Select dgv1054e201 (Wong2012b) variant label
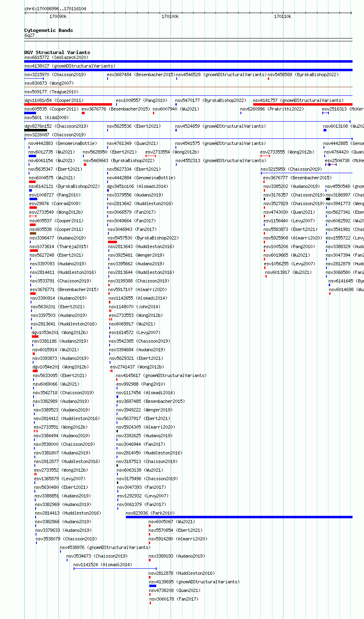The height and width of the screenshot is (619, 364). pyautogui.click(x=61, y=367)
